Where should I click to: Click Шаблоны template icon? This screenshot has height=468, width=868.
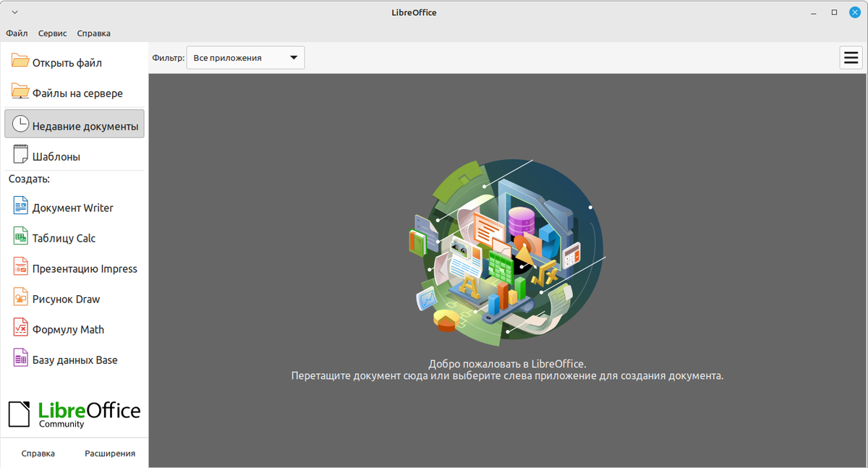[x=20, y=156]
